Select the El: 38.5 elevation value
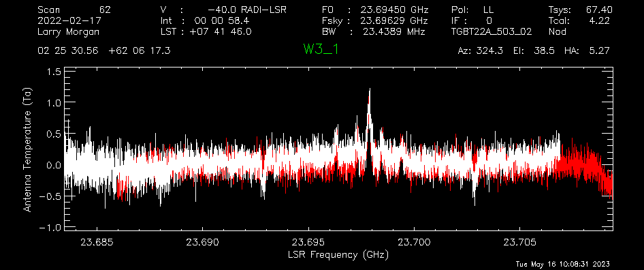Viewport: 644px width, 270px height. [x=534, y=50]
